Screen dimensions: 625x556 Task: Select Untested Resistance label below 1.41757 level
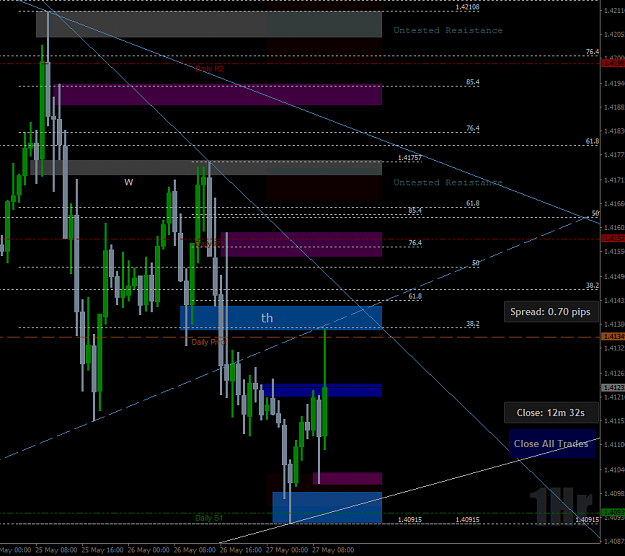point(448,183)
